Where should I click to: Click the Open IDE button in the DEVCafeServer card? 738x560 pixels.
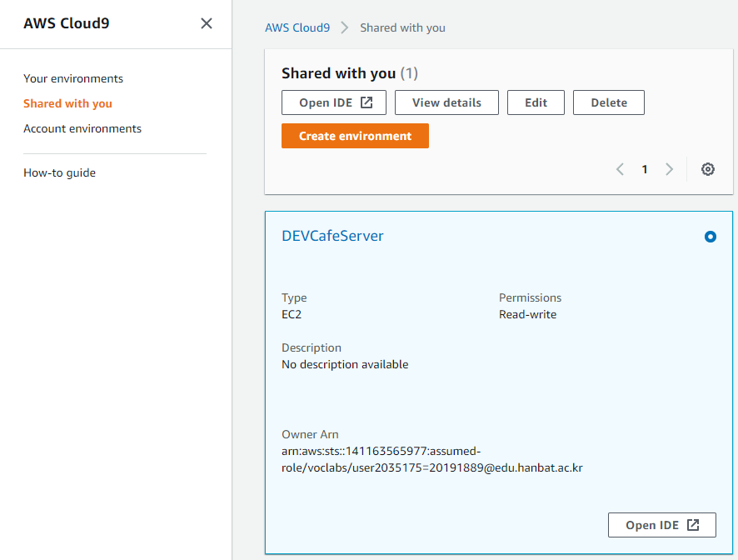coord(661,525)
